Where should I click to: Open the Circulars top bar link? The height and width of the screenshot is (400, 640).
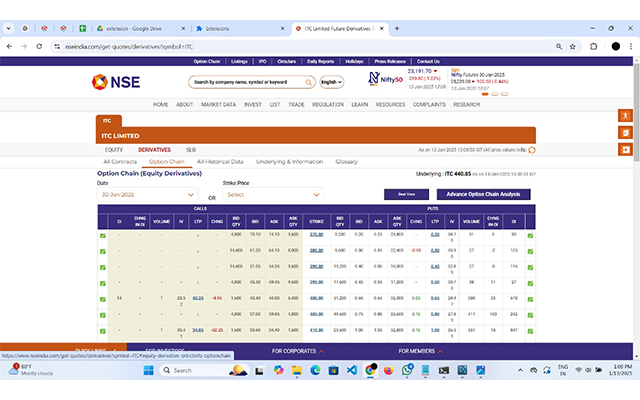click(x=287, y=61)
